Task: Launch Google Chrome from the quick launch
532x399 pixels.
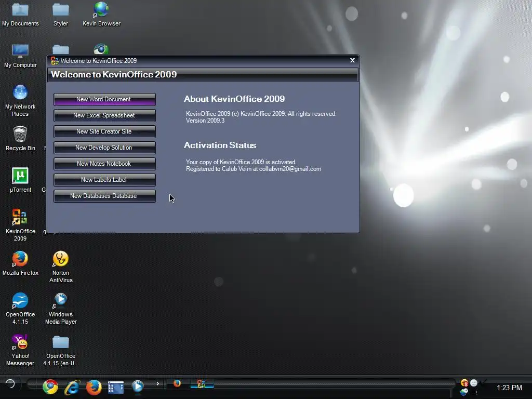Action: (50, 387)
